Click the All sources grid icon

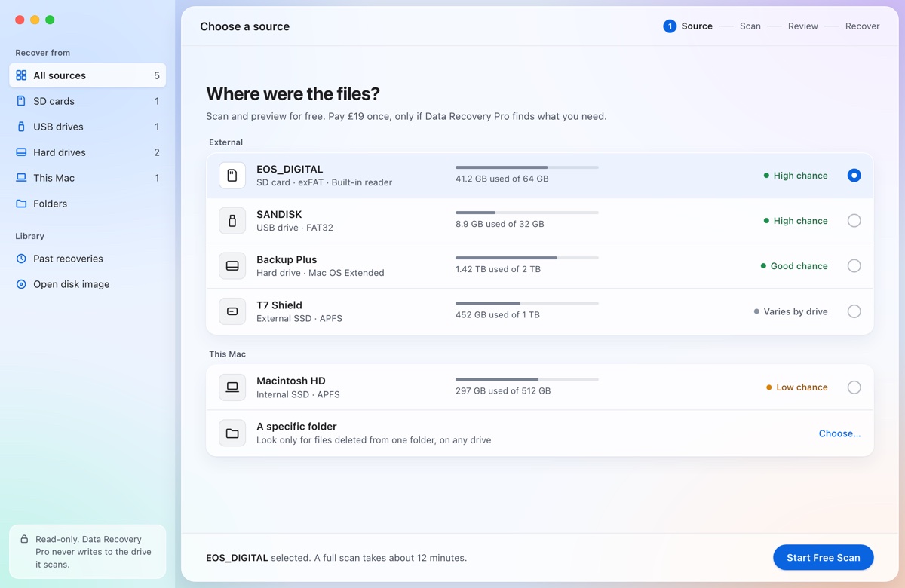tap(21, 75)
